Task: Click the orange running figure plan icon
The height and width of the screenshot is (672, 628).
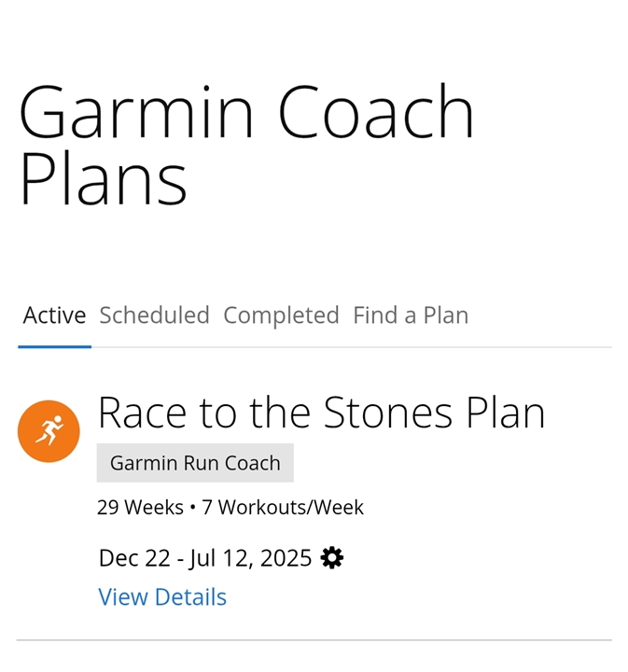Action: click(49, 431)
